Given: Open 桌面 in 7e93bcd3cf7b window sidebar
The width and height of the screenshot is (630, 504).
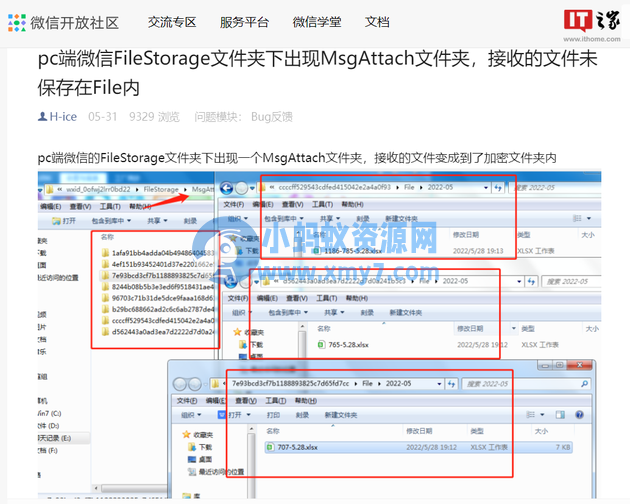Looking at the screenshot, I should pos(200,459).
